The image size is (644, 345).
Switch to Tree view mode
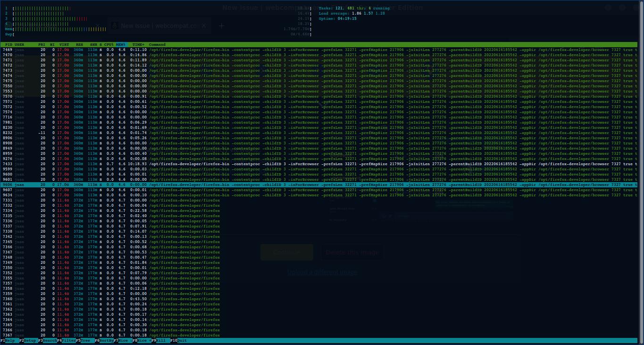[x=85, y=340]
